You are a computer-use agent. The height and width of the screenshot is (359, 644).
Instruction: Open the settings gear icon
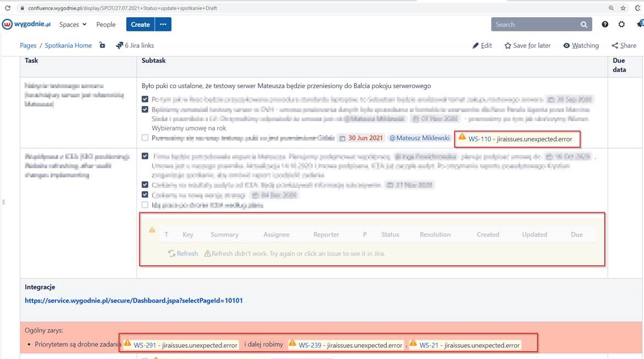[x=621, y=24]
